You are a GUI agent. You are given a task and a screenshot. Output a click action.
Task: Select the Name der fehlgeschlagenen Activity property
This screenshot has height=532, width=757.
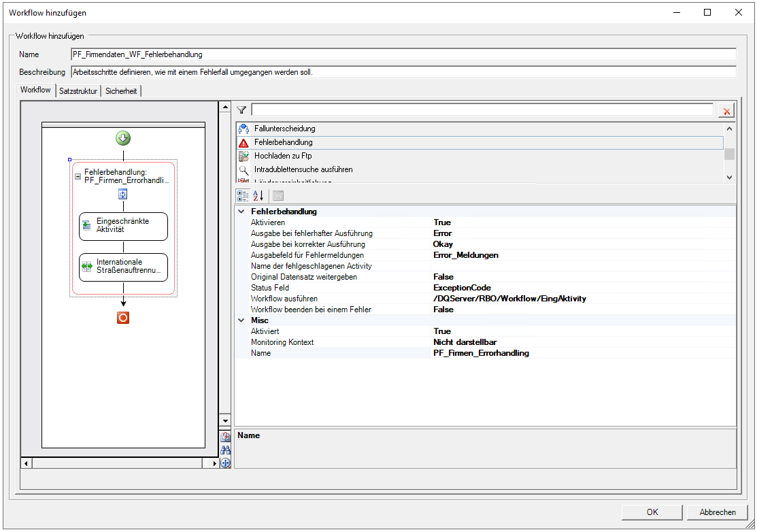point(485,266)
